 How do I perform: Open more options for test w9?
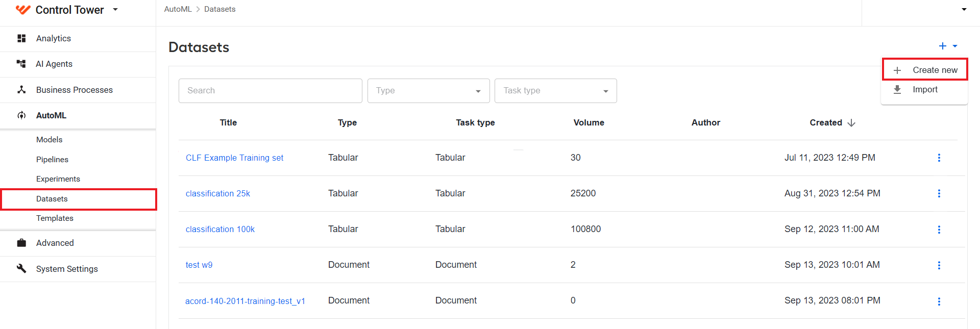click(x=939, y=265)
